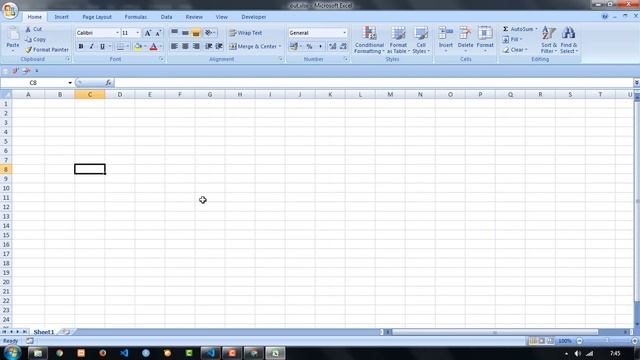Viewport: 640px width, 360px height.
Task: Apply Comma Style icon
Action: [320, 47]
